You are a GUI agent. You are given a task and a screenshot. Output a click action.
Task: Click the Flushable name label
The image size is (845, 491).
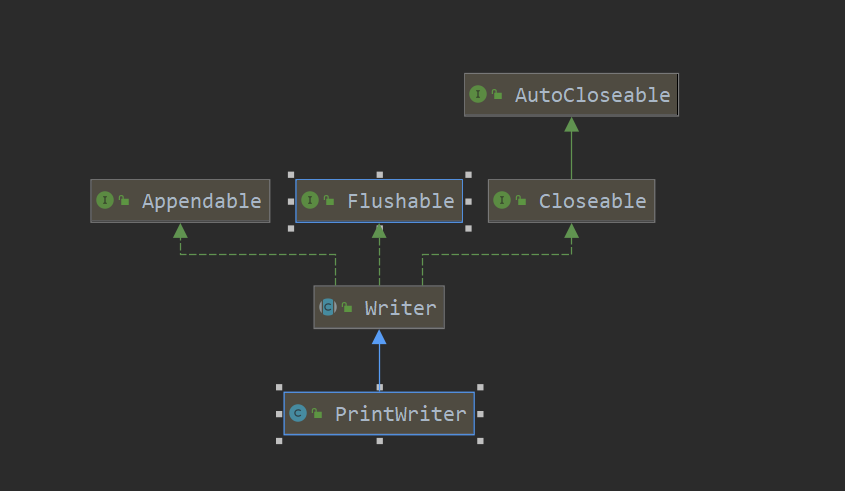tap(400, 201)
